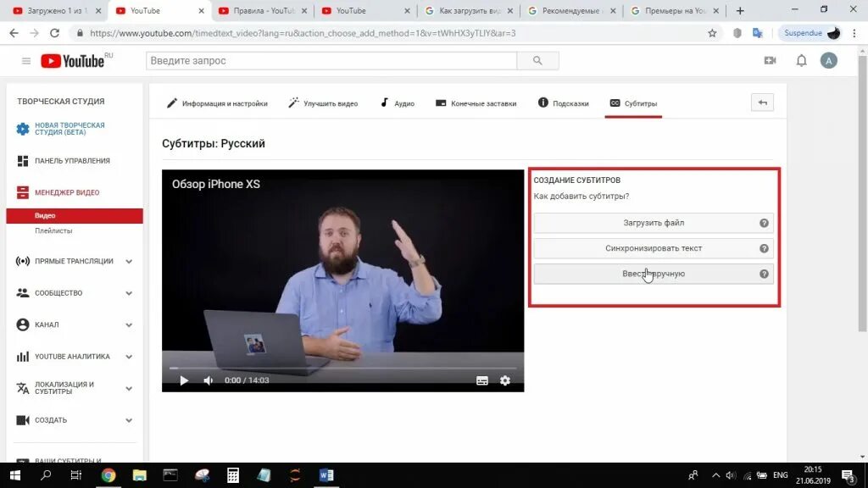Switch to Конечные заставки tab
This screenshot has height=488, width=868.
pyautogui.click(x=476, y=103)
